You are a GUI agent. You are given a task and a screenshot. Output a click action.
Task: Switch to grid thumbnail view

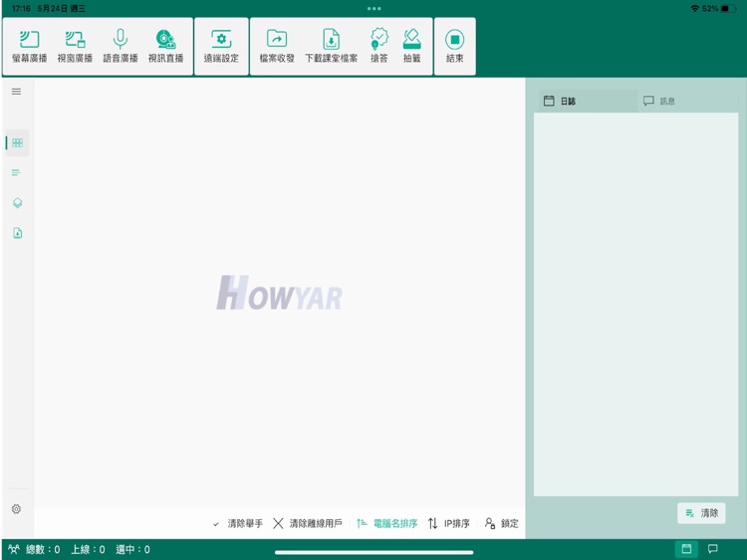[18, 142]
